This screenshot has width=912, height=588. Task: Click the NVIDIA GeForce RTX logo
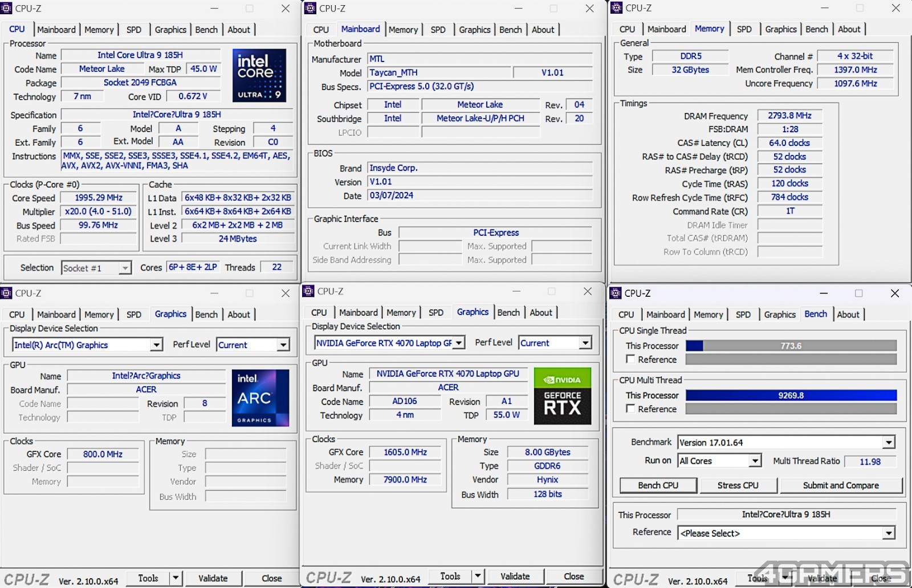click(563, 396)
